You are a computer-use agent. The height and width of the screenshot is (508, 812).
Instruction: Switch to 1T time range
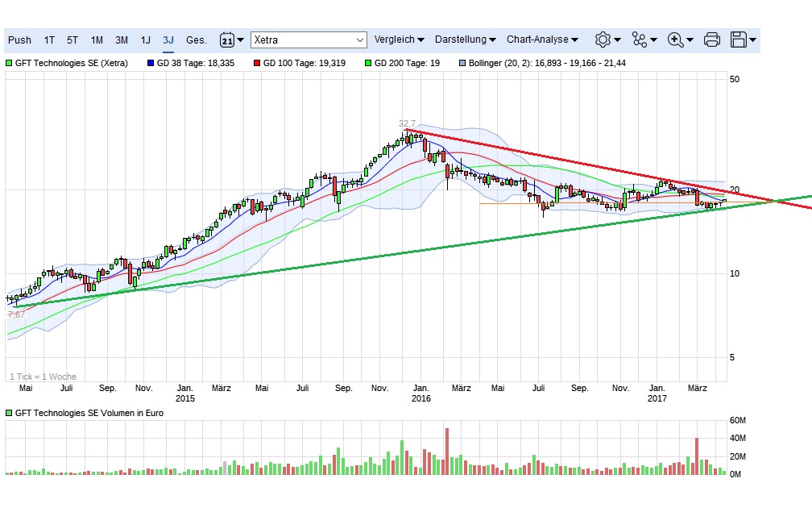pos(49,40)
